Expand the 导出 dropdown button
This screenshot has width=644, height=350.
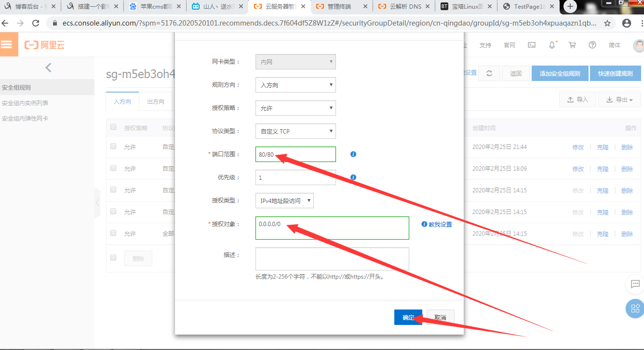tap(619, 99)
